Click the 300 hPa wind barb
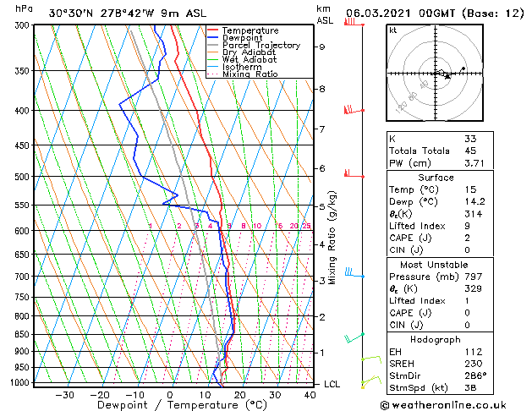The height and width of the screenshot is (411, 532). click(x=354, y=23)
